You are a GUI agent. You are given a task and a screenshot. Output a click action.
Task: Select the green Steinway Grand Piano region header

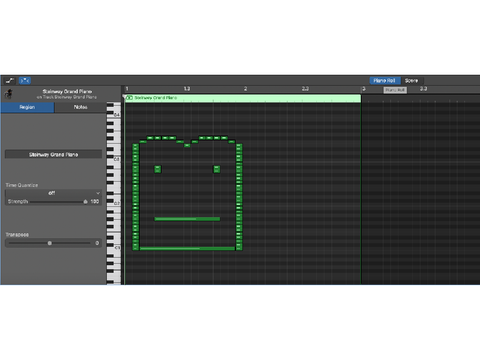(x=243, y=98)
